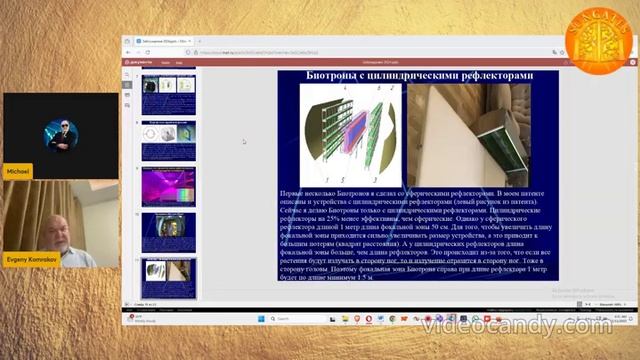Go back using the browser back arrow
640x360 pixels.
[128, 53]
